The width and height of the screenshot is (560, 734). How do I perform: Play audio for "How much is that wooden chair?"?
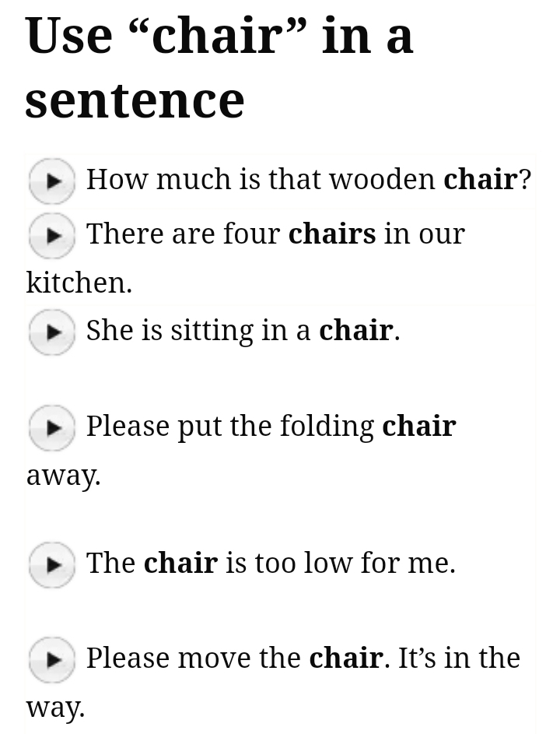[x=51, y=181]
